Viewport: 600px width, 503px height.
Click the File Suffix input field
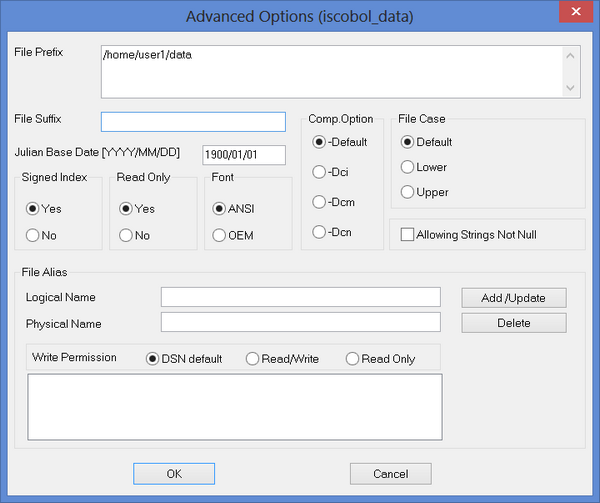(193, 122)
